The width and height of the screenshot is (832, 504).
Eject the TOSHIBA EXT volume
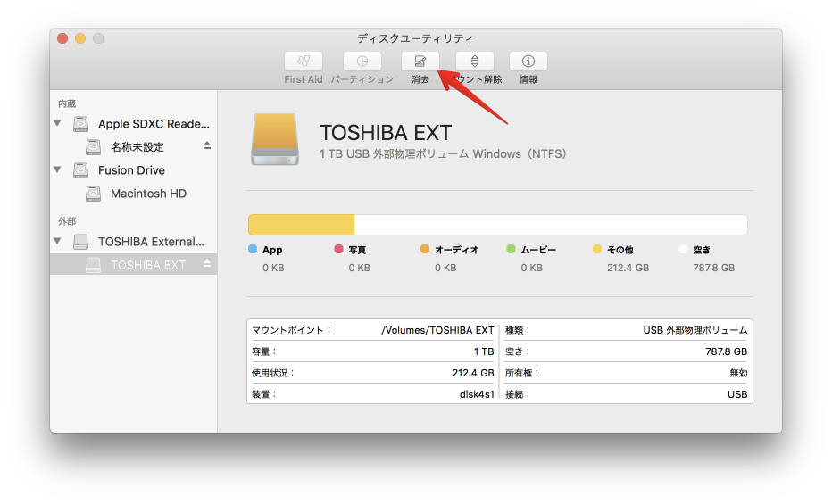coord(207,263)
